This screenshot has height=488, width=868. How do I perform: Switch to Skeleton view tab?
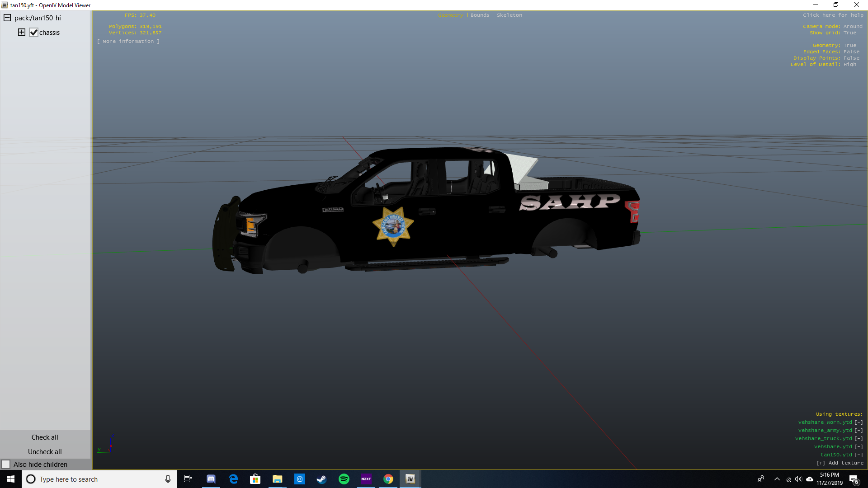click(509, 15)
